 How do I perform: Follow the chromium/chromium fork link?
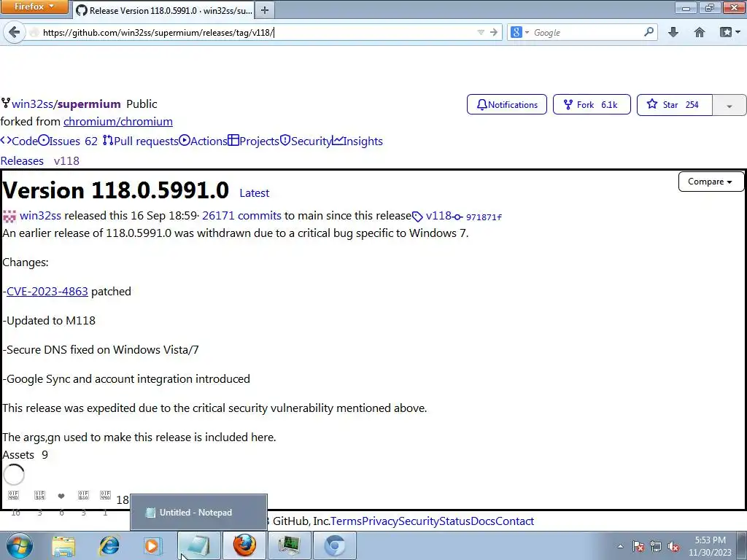[118, 122]
